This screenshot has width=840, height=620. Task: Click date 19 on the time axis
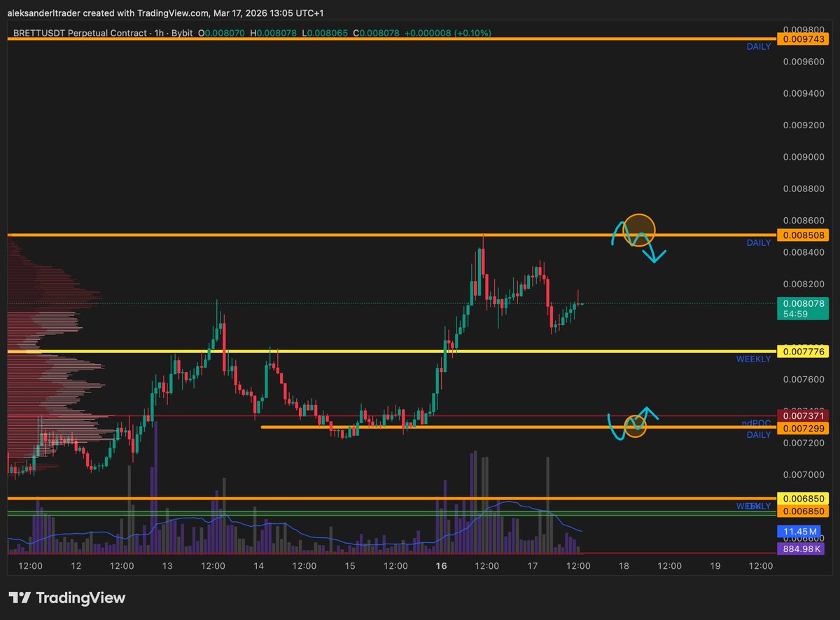click(x=715, y=565)
